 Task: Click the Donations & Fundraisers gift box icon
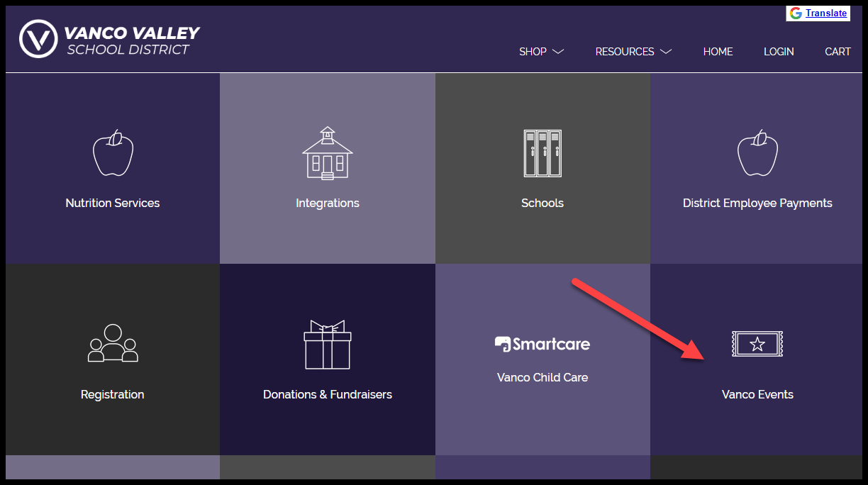click(x=328, y=344)
